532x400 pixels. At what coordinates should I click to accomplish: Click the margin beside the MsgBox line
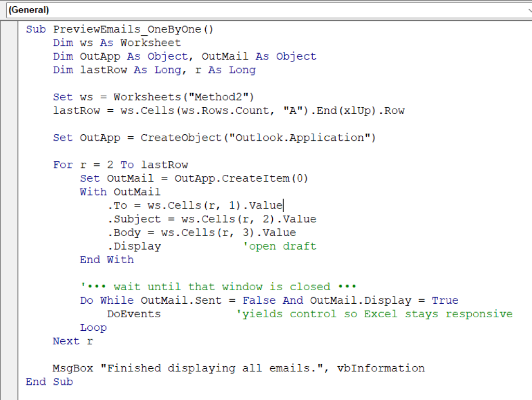[10, 368]
